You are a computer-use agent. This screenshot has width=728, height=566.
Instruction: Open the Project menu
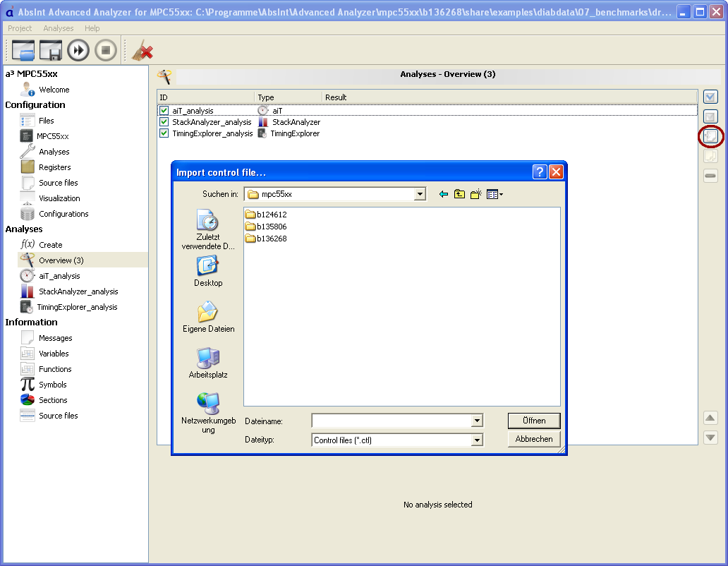click(20, 28)
